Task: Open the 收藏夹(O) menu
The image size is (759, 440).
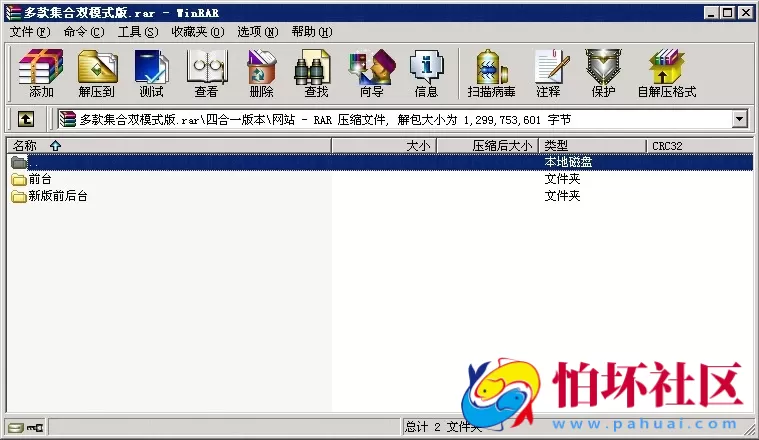Action: pos(198,32)
